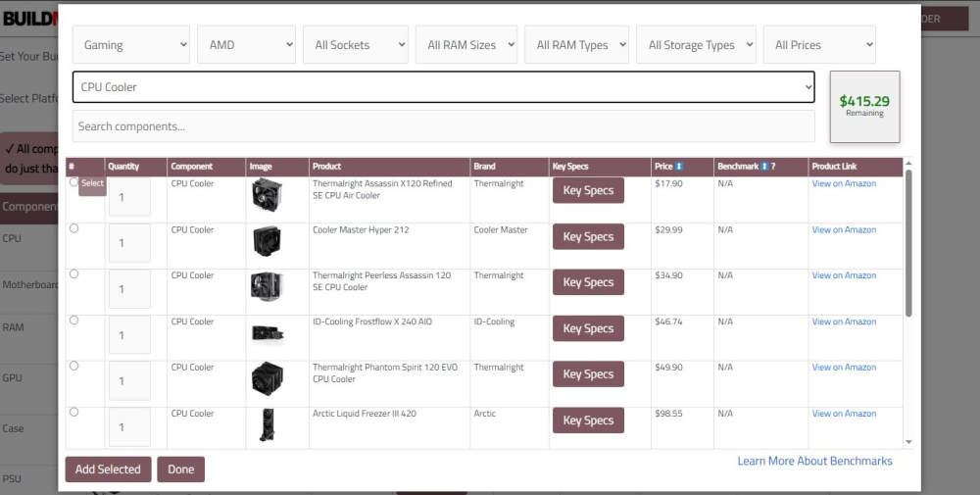Click quantity field for Cooler Master Hyper 212
This screenshot has width=980, height=495.
point(129,243)
